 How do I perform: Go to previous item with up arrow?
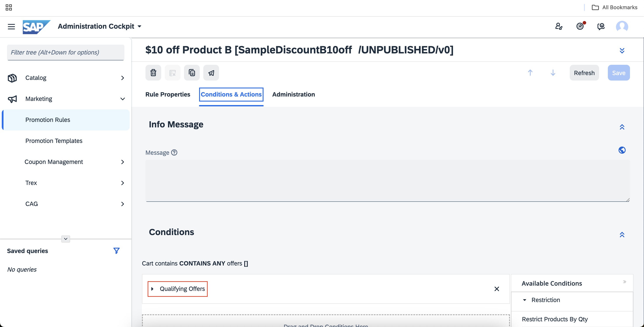pyautogui.click(x=530, y=73)
